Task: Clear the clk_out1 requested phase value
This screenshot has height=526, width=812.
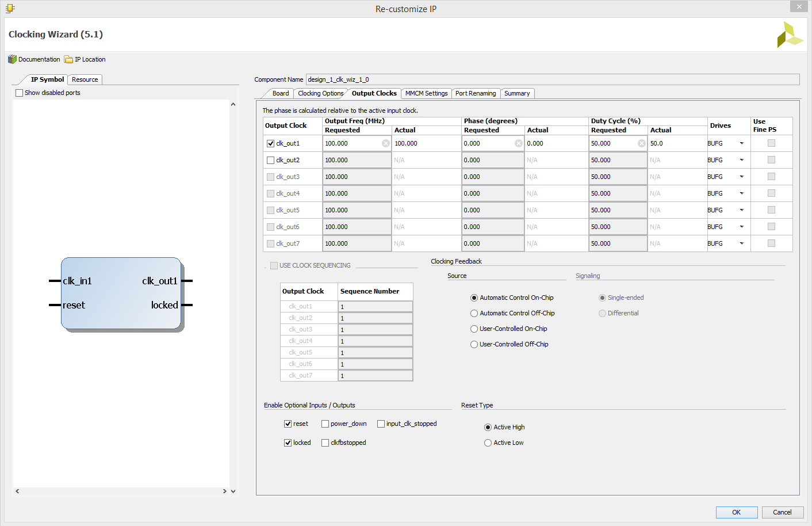Action: click(519, 143)
